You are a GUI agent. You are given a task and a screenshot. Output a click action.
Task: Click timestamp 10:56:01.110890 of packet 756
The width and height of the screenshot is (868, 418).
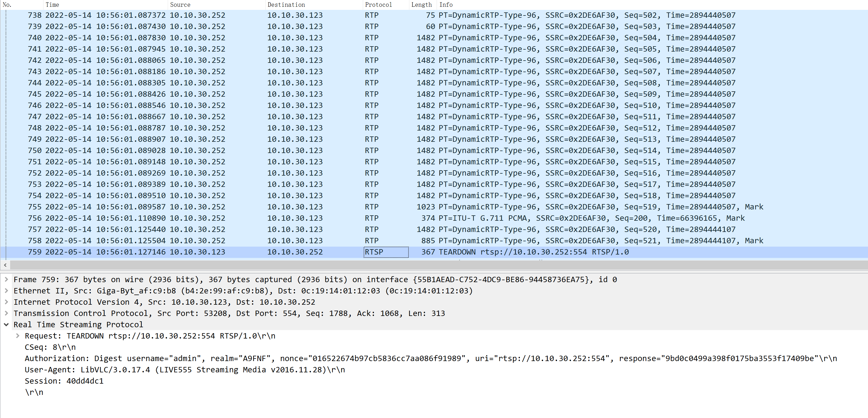[x=131, y=218]
